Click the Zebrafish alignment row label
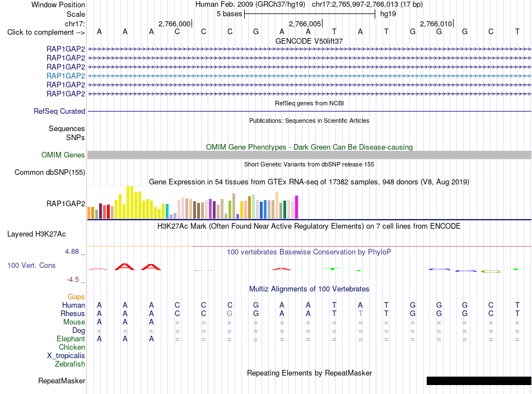The image size is (532, 394). coord(70,364)
